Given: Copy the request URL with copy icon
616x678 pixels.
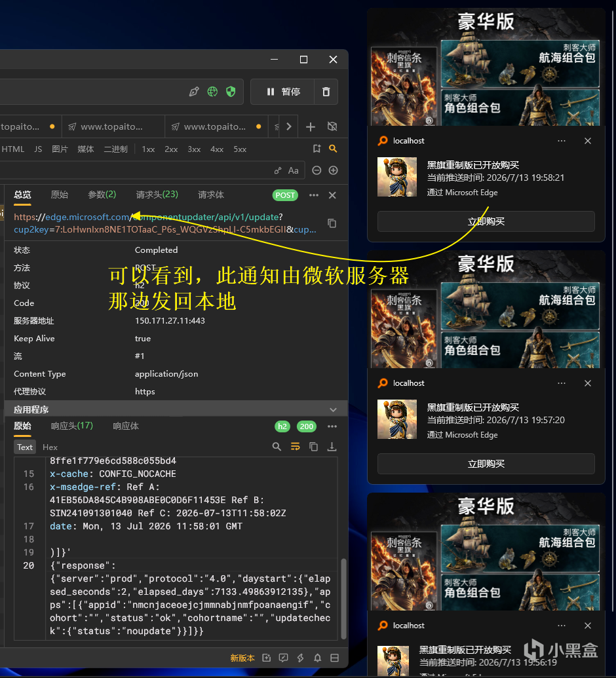Looking at the screenshot, I should 332,223.
